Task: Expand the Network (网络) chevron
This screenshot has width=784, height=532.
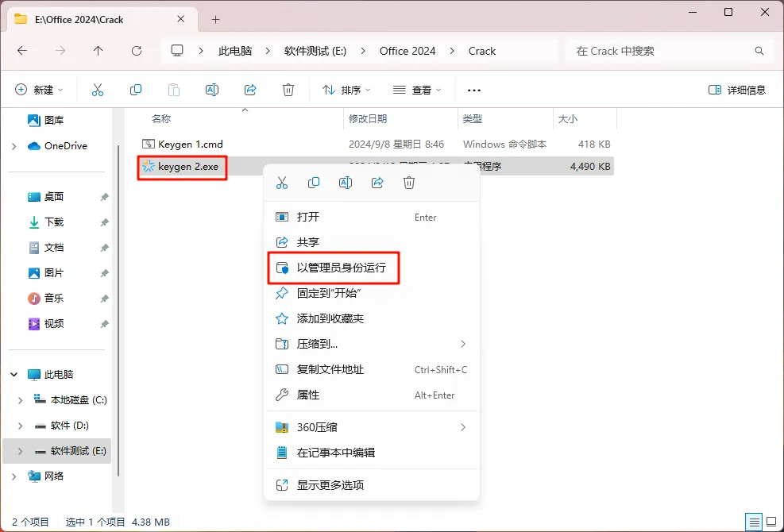Action: coord(14,476)
